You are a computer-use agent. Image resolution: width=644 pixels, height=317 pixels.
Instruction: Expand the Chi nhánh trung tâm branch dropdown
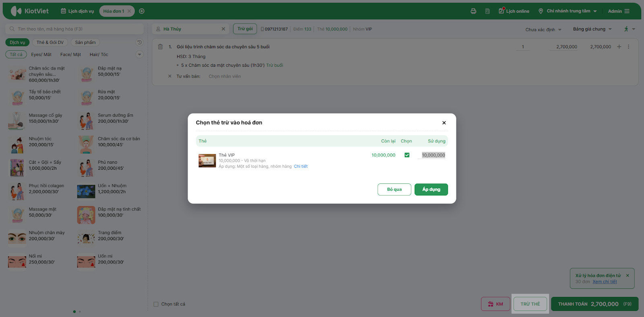point(568,11)
